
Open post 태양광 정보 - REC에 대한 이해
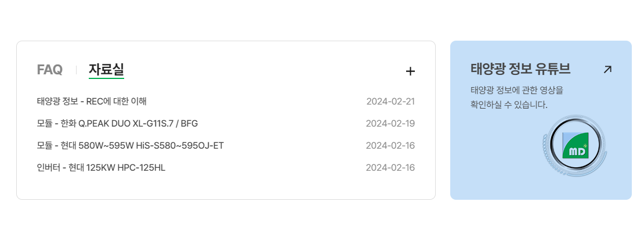[x=92, y=102]
